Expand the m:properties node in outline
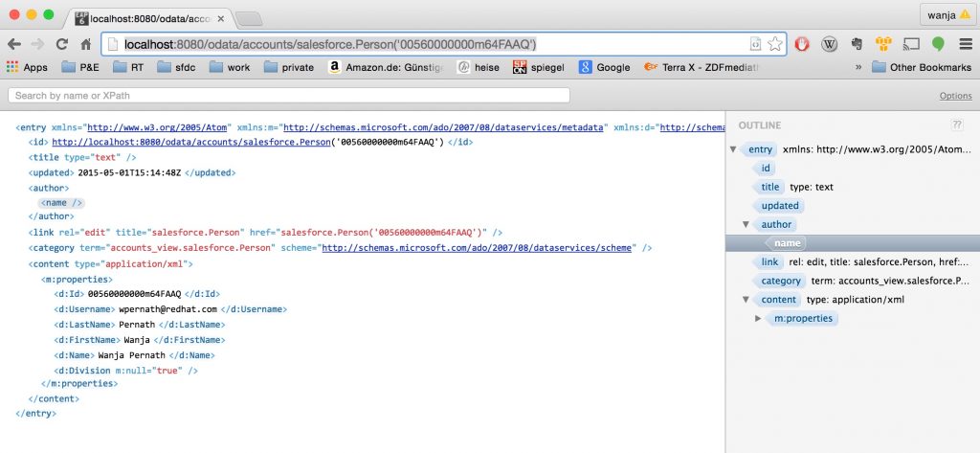This screenshot has width=980, height=453. click(x=758, y=319)
